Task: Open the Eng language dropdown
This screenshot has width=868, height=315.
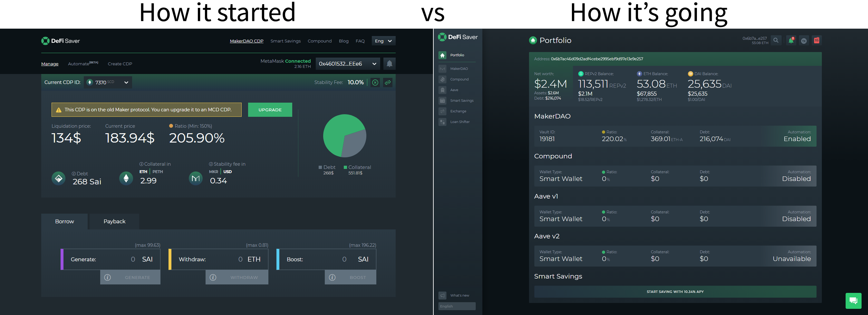Action: [383, 41]
